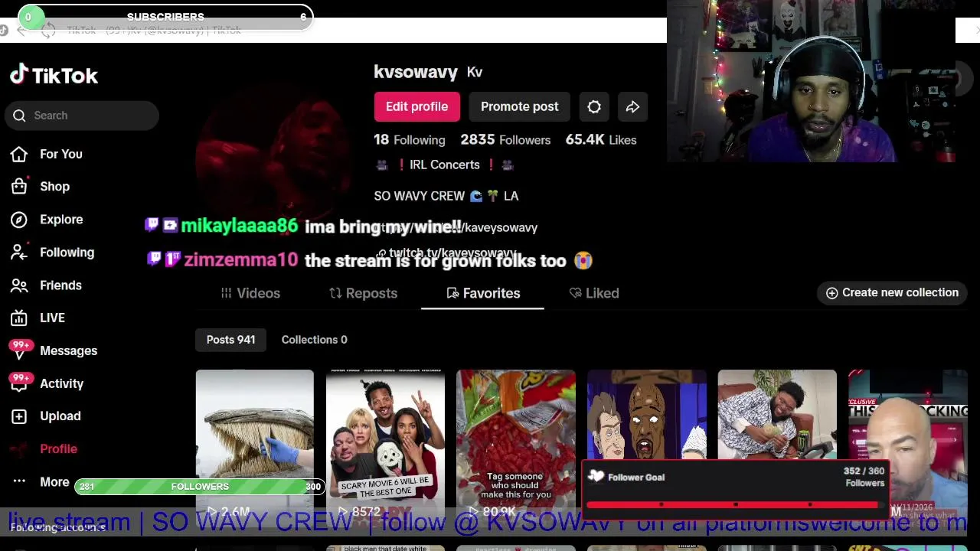This screenshot has height=551, width=980.
Task: Click the Friends people icon
Action: point(19,285)
